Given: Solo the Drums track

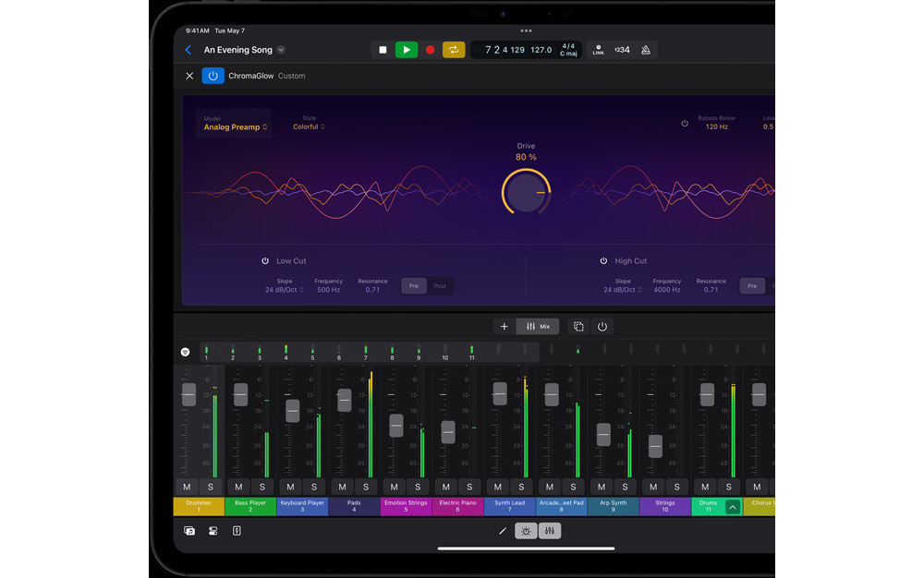Looking at the screenshot, I should pos(729,487).
